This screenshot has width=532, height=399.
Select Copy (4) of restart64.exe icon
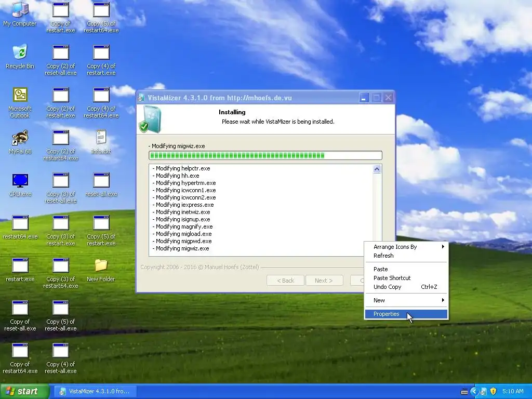(x=101, y=102)
